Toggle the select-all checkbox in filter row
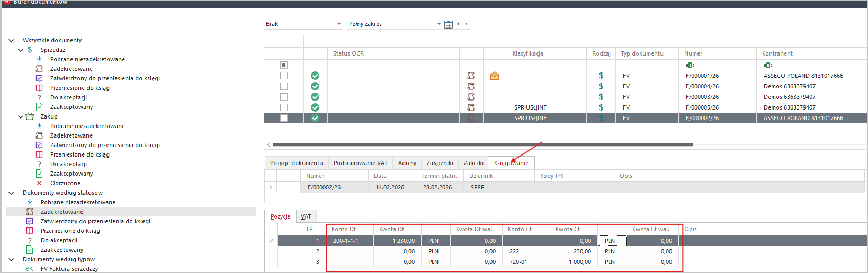 (x=284, y=65)
